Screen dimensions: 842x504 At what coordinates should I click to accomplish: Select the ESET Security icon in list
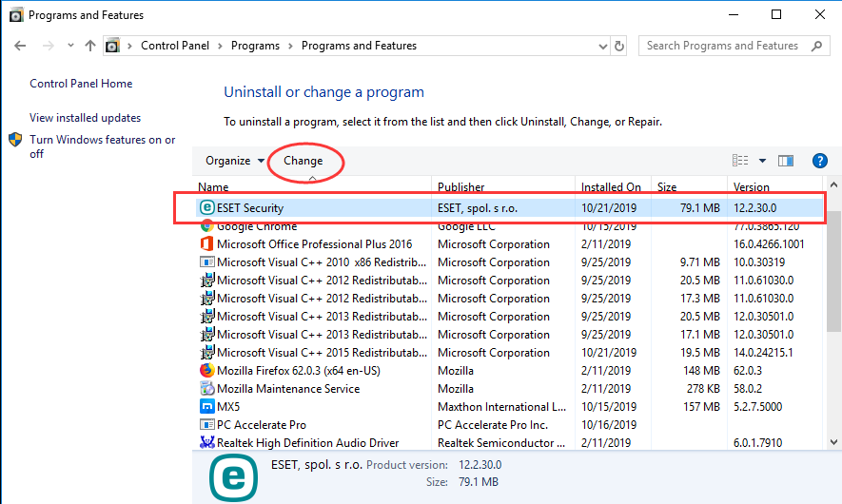206,207
